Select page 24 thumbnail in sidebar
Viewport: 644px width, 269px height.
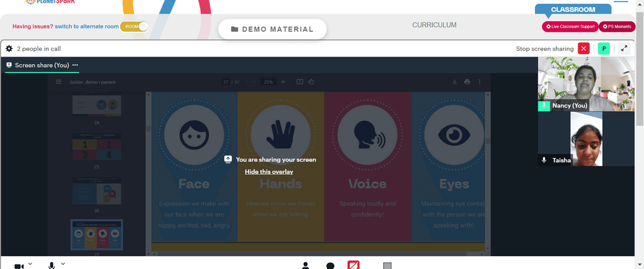coord(97,105)
